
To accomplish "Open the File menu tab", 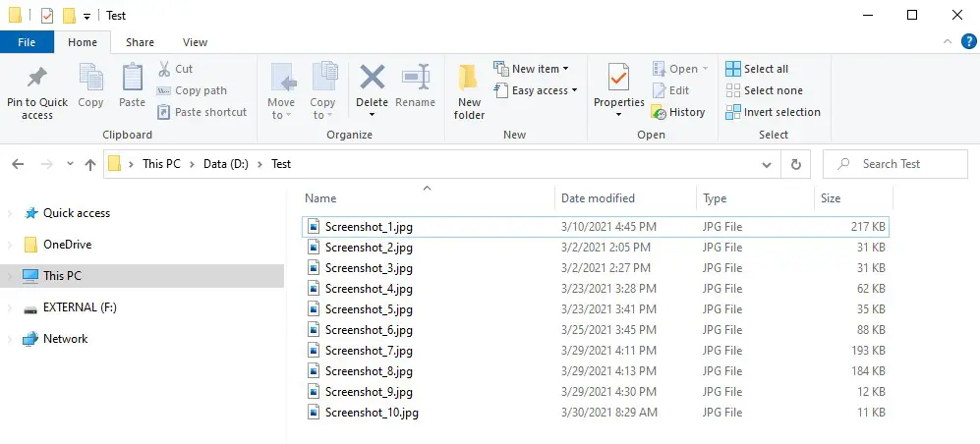I will pyautogui.click(x=27, y=42).
